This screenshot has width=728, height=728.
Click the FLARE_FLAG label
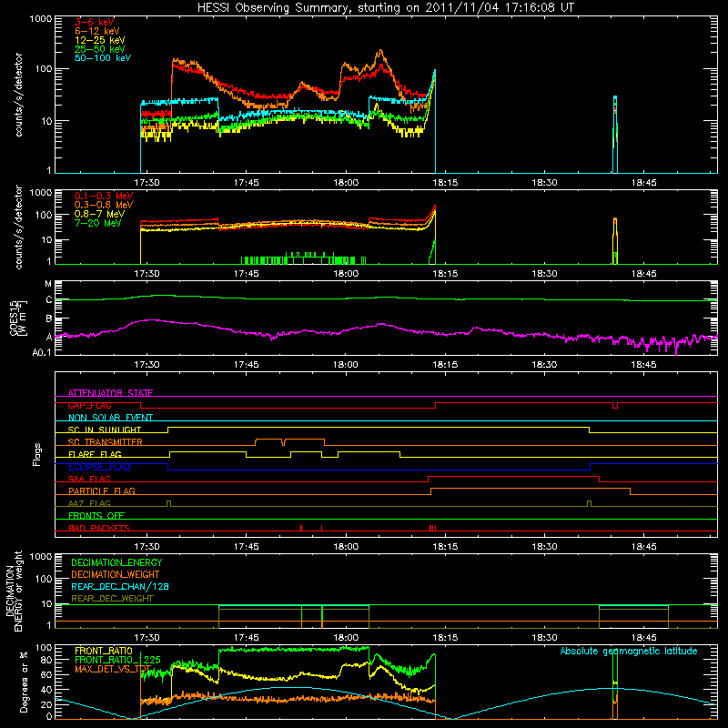click(x=95, y=454)
